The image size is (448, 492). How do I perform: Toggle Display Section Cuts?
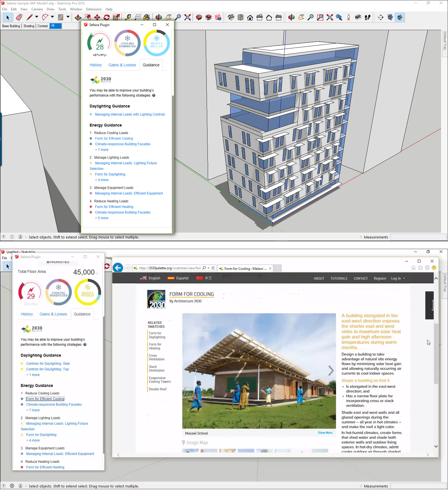[400, 17]
